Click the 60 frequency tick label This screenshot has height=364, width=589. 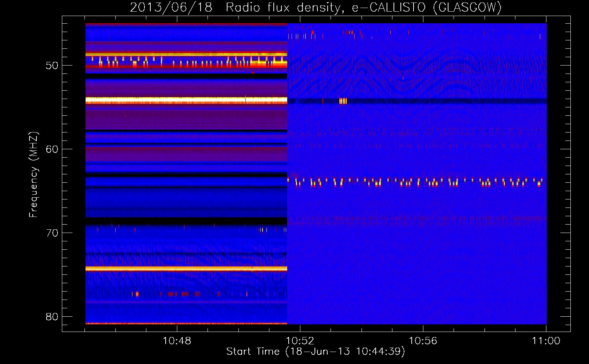pos(52,149)
